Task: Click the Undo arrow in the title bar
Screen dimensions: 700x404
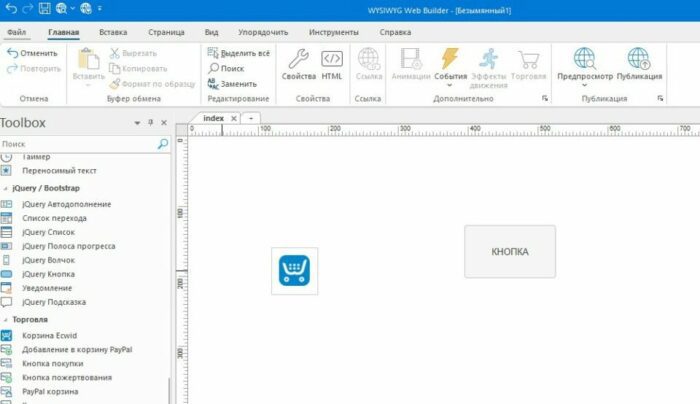Action: point(11,8)
